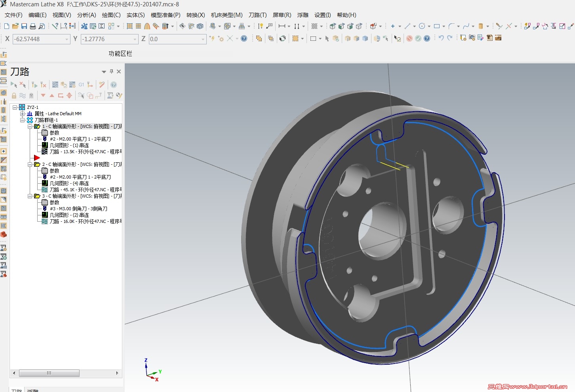This screenshot has height=392, width=575.
Task: Open the 编辑(E) menu
Action: coord(37,15)
